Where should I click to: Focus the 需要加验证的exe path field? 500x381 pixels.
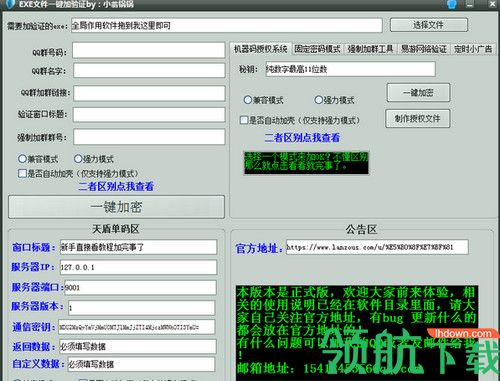227,26
